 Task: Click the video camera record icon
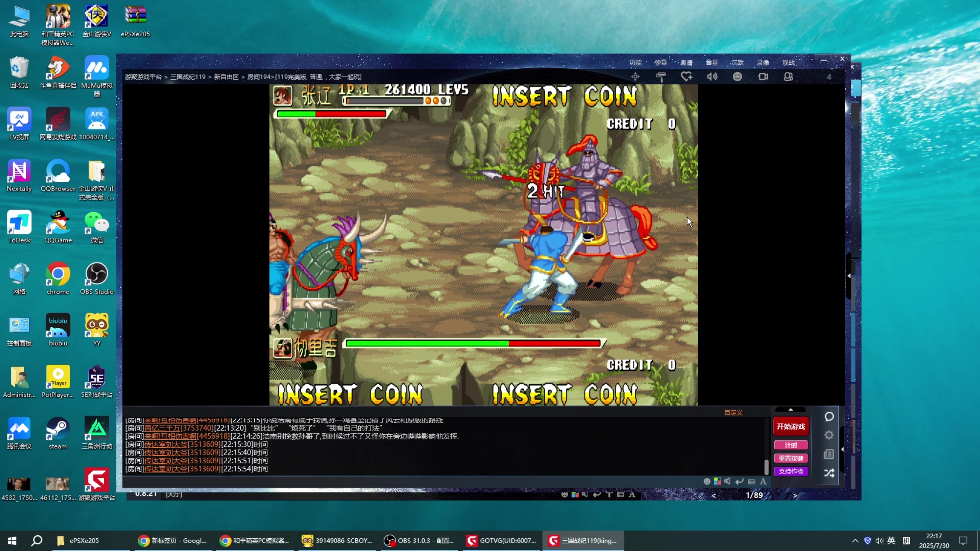click(x=763, y=77)
